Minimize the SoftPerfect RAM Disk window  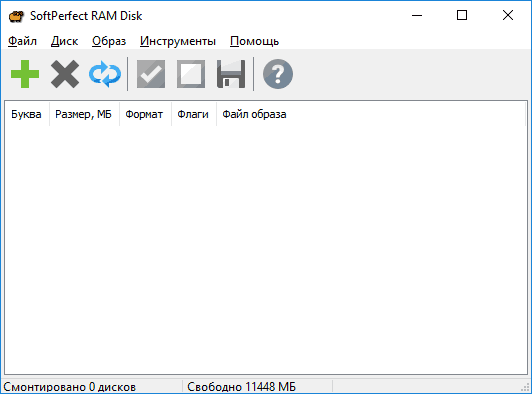pyautogui.click(x=417, y=15)
